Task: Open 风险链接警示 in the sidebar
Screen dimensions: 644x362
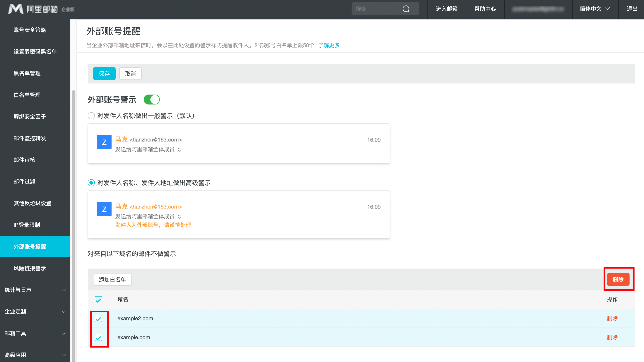Action: click(x=30, y=268)
